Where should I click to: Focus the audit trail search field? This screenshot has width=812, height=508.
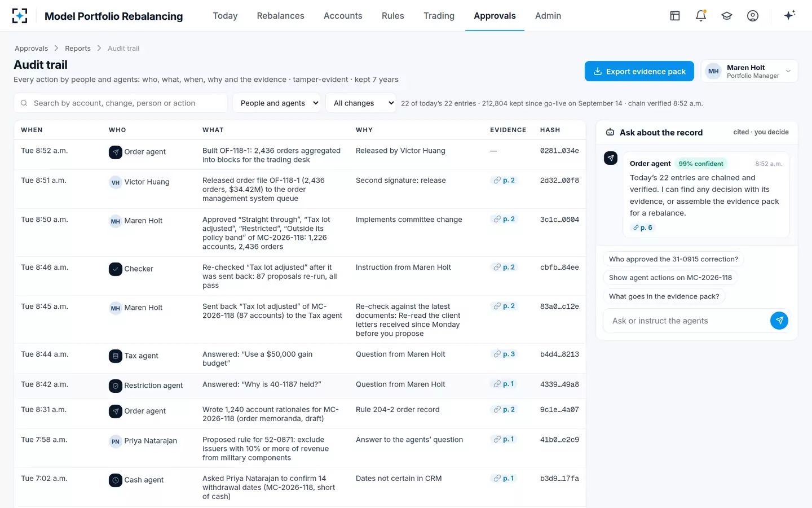(x=121, y=103)
